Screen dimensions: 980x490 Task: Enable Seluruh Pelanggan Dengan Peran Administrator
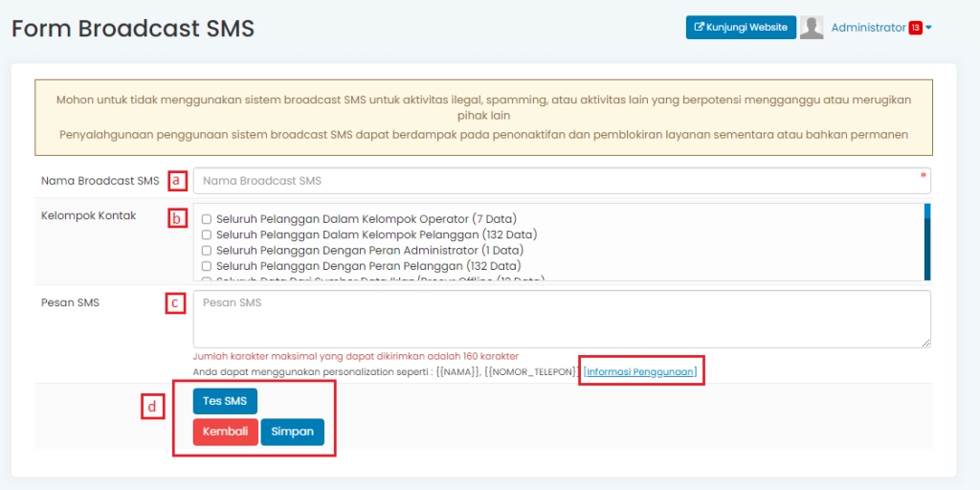tap(206, 250)
